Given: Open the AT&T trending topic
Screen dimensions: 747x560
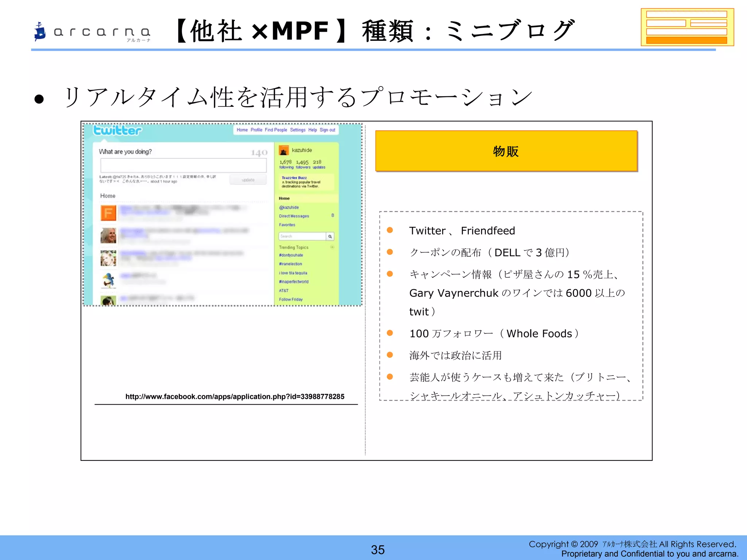Looking at the screenshot, I should (284, 291).
